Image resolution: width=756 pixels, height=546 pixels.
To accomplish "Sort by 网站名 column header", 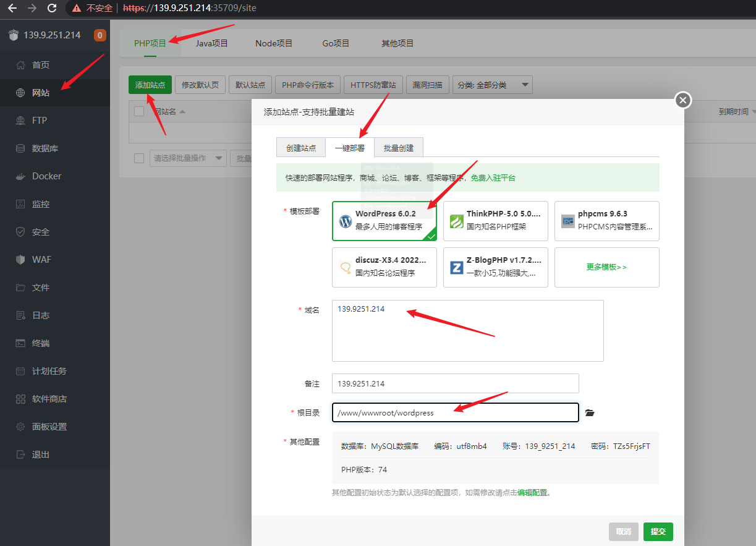I will tap(169, 112).
